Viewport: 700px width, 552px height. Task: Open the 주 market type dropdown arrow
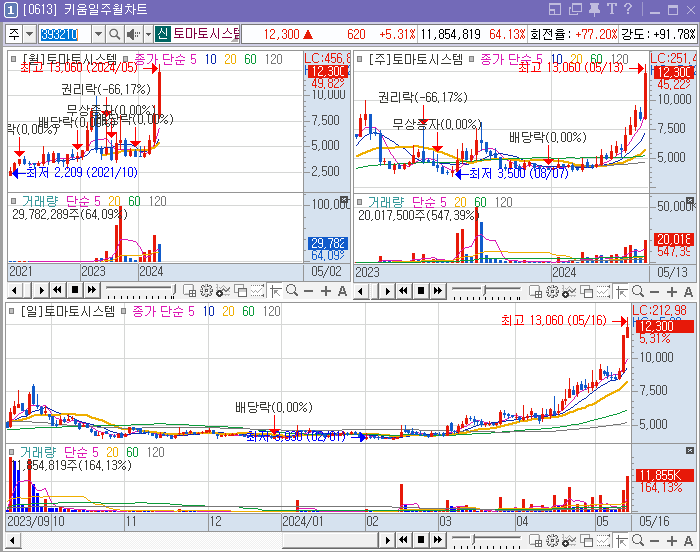click(x=29, y=34)
